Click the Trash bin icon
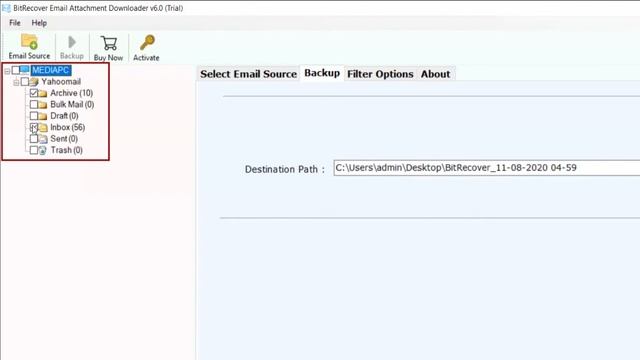This screenshot has width=640, height=360. [43, 151]
